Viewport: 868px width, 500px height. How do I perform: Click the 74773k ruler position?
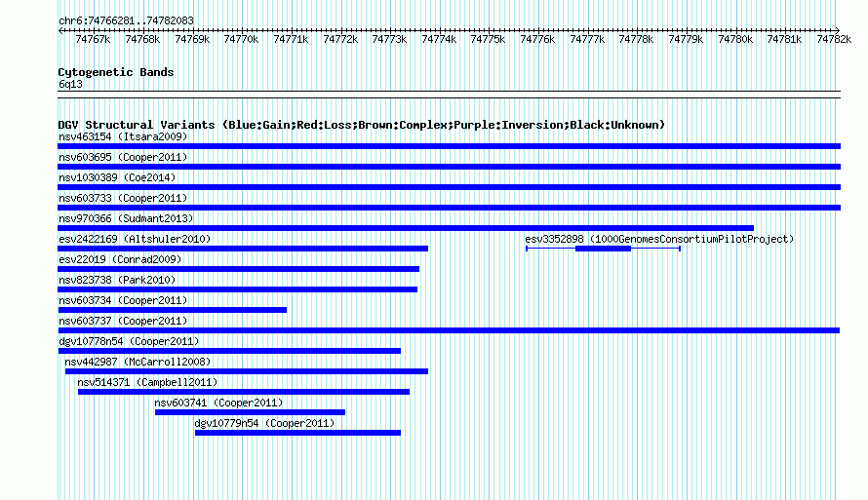pyautogui.click(x=390, y=39)
